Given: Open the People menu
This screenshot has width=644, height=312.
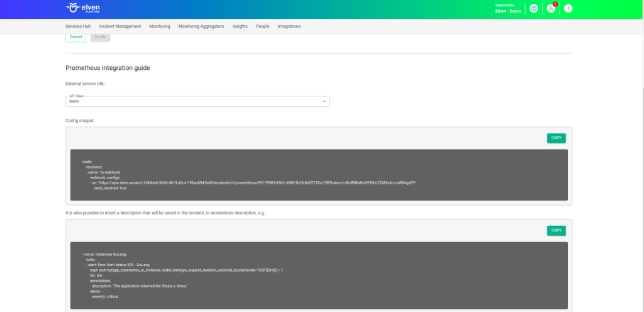Looking at the screenshot, I should tap(262, 26).
